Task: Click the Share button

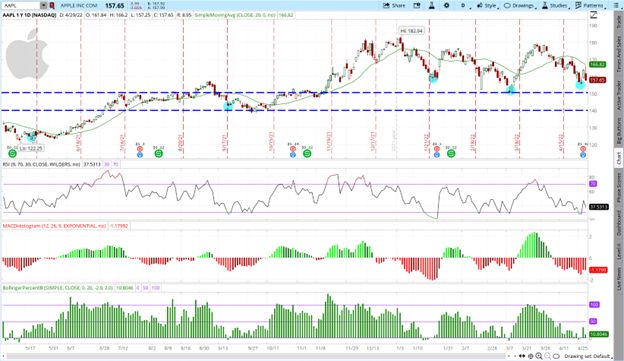Action: [394, 6]
